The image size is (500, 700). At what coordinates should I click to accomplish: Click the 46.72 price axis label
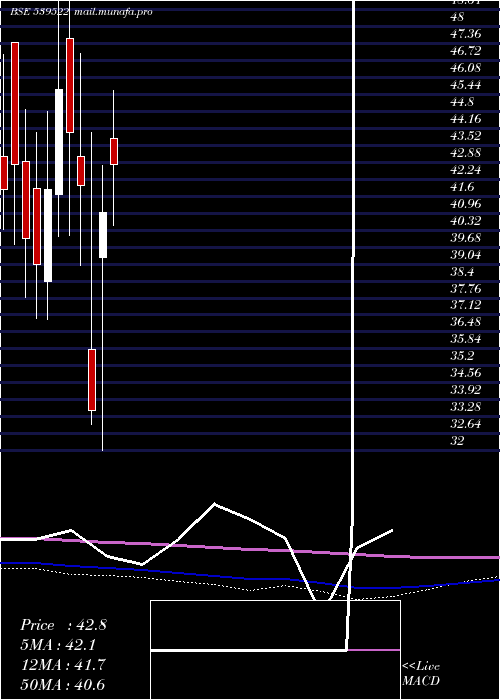466,51
